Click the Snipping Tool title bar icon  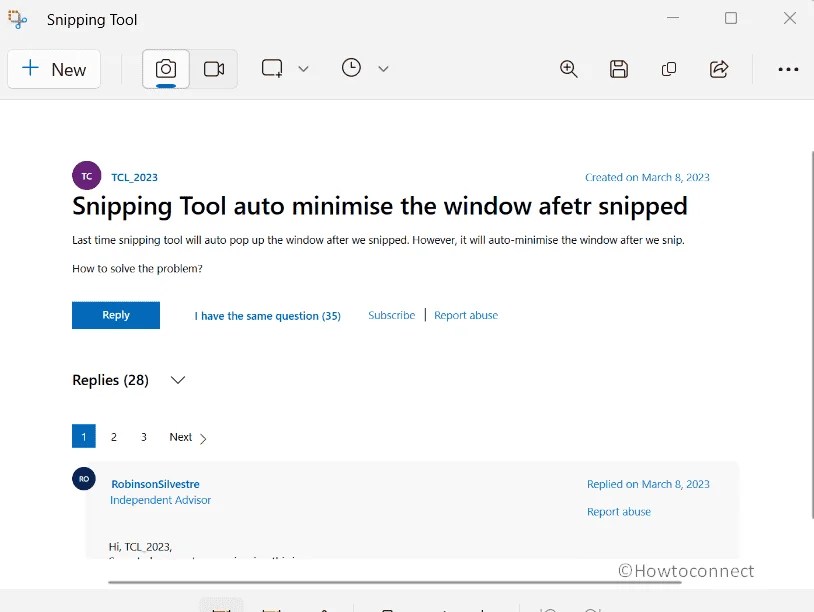(16, 19)
